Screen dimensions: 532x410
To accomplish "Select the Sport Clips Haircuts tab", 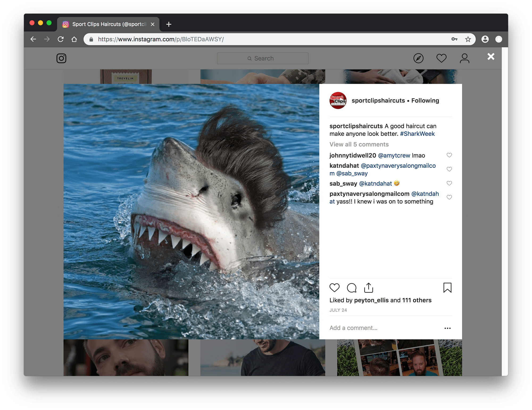I will tap(108, 24).
